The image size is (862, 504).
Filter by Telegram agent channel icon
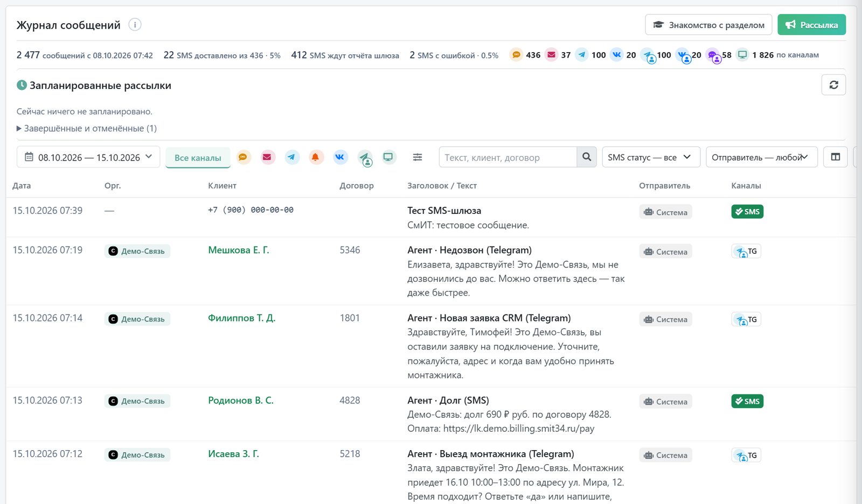click(x=365, y=158)
